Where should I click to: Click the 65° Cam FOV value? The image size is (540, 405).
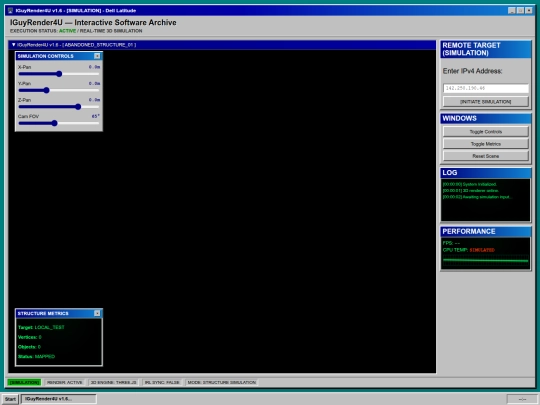[96, 116]
